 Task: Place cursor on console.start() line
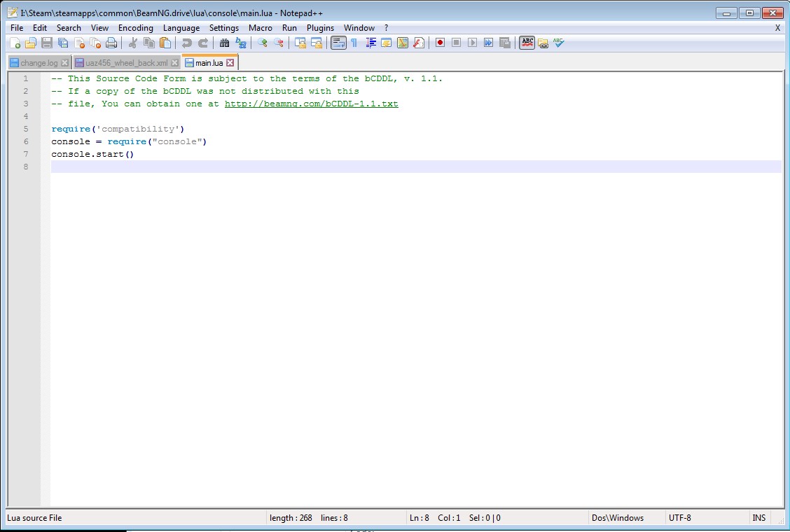tap(92, 154)
